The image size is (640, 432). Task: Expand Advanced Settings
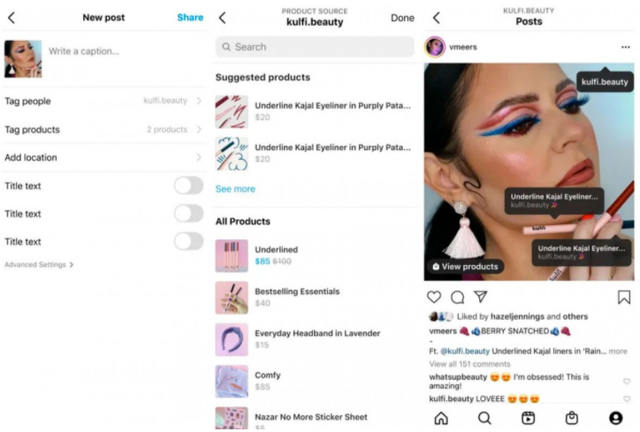pyautogui.click(x=39, y=265)
